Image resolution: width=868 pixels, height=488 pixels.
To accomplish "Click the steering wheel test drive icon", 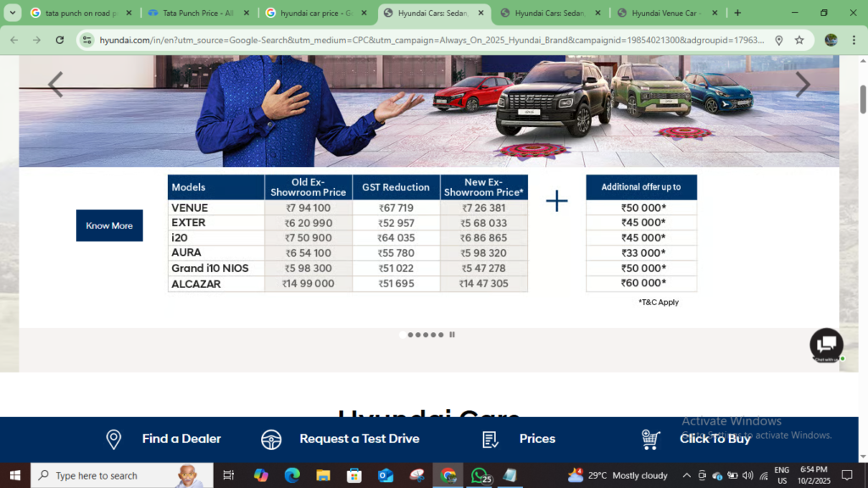I will 271,439.
